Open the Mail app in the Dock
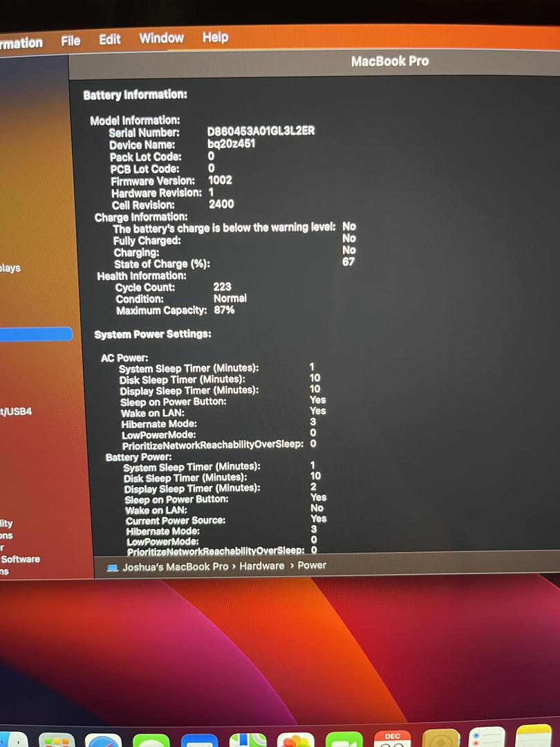Screen dimensions: 560x747 (x=200, y=740)
